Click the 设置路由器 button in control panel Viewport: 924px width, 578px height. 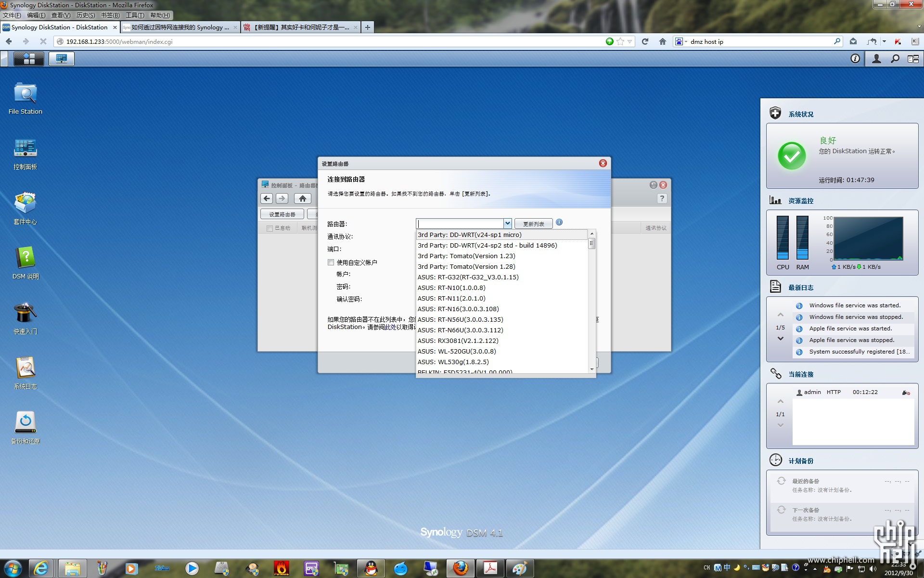click(x=282, y=214)
